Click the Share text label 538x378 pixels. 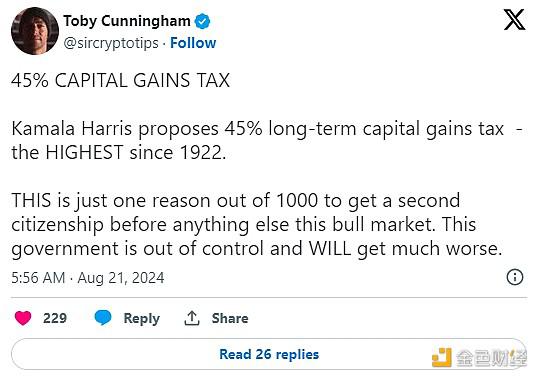[x=230, y=318]
